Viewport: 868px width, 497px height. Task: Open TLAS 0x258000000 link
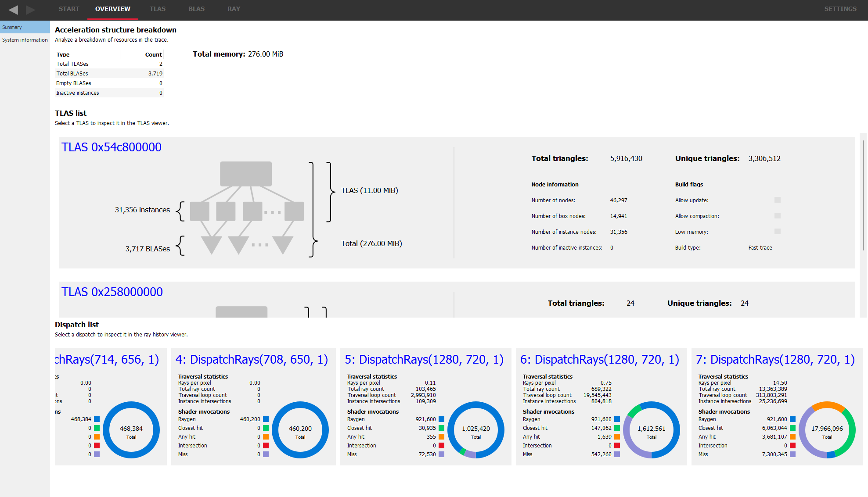pos(112,292)
